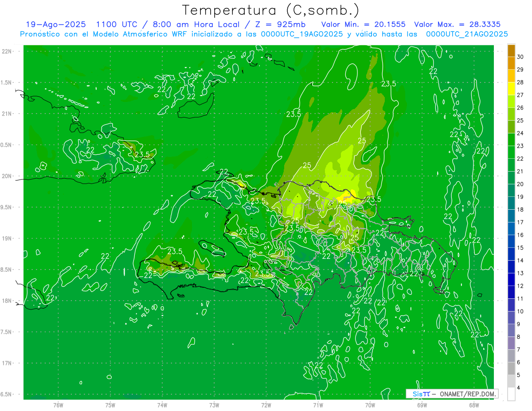The height and width of the screenshot is (411, 532).
Task: Click gray legend swatch between 5 and 6
Action: point(511,368)
